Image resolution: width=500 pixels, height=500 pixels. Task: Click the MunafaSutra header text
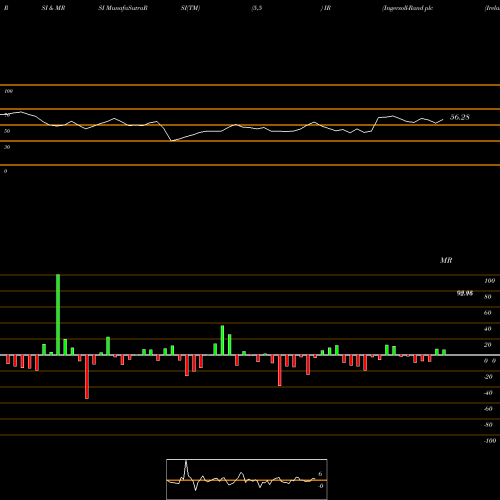pyautogui.click(x=123, y=8)
